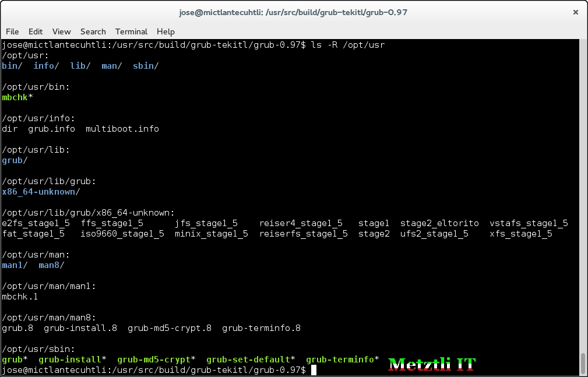
Task: Click the bin/ directory entry
Action: pyautogui.click(x=12, y=66)
